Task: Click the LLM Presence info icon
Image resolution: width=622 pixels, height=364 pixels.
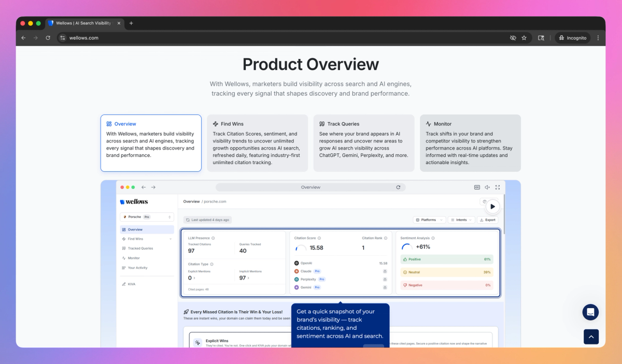Action: pos(213,238)
